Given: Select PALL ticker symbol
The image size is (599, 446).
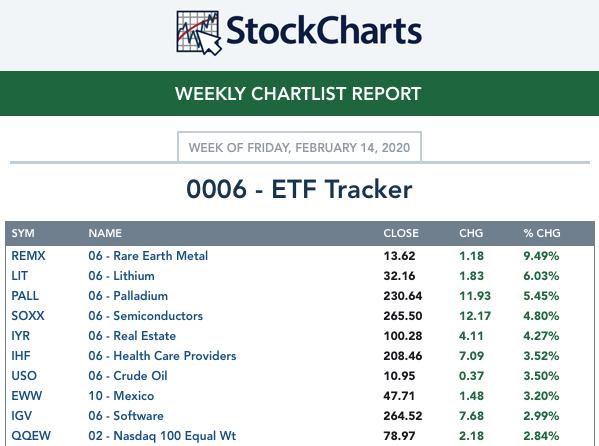Looking at the screenshot, I should (25, 295).
